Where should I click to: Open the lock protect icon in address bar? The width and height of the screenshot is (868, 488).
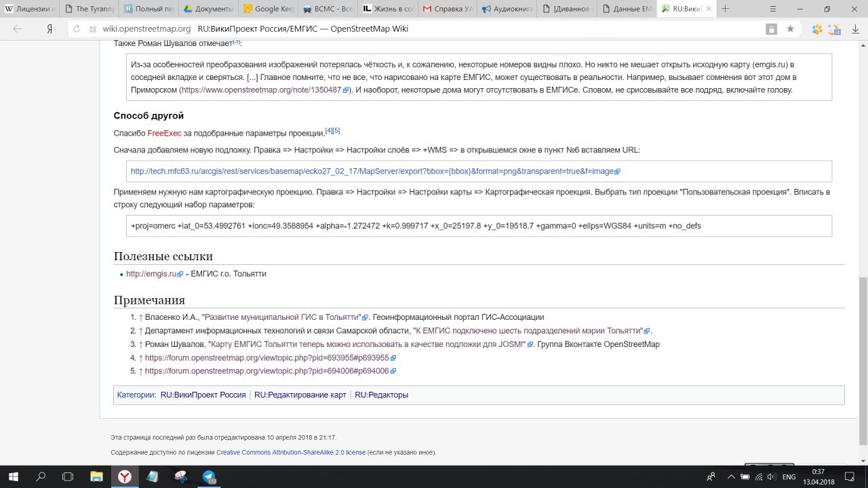pyautogui.click(x=771, y=29)
